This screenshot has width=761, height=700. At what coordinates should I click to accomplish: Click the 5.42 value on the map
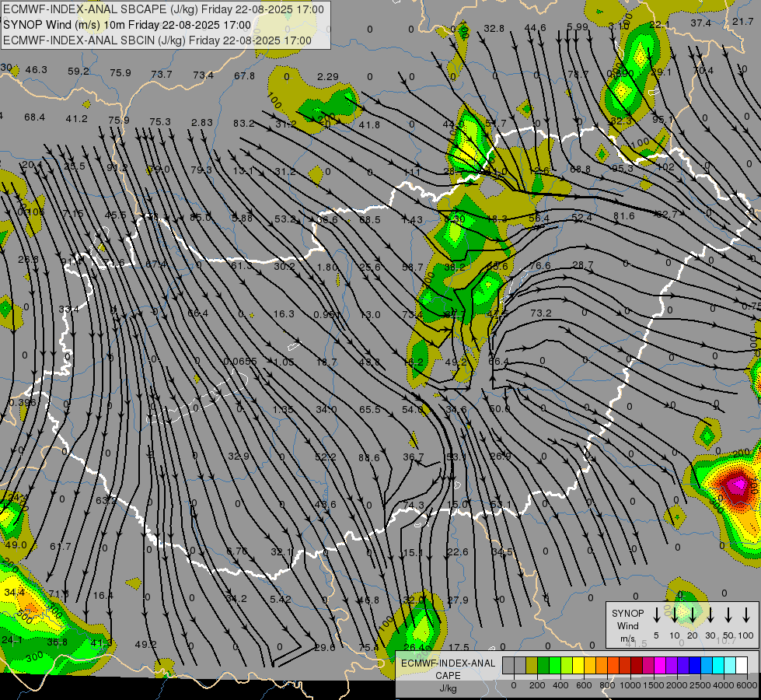[281, 600]
